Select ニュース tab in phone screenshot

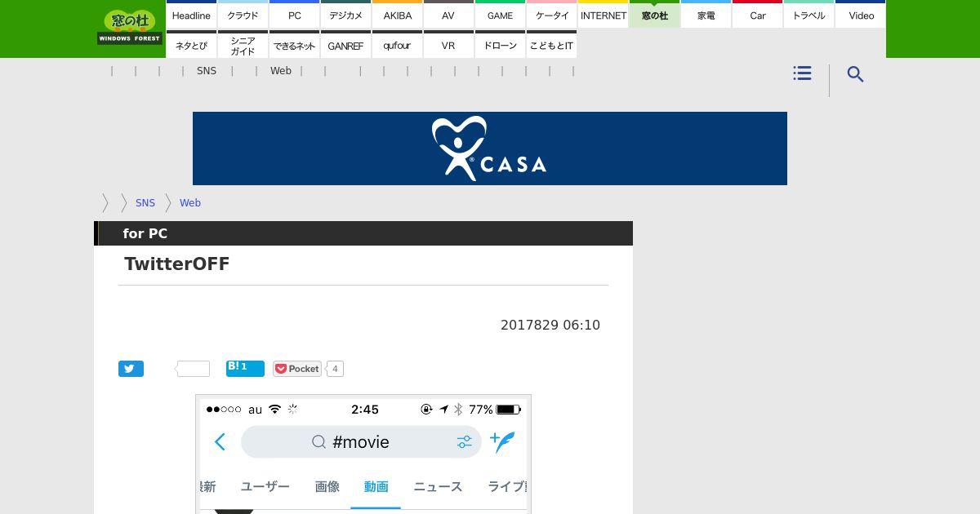[438, 486]
